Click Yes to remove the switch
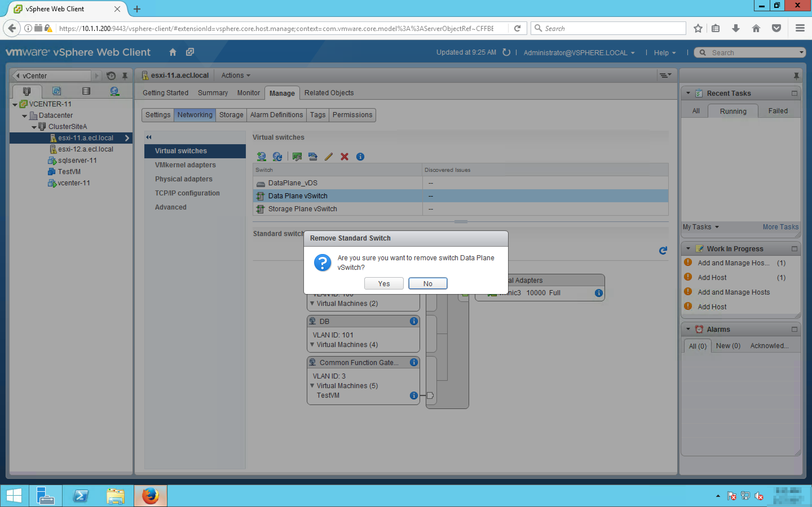This screenshot has width=812, height=507. [383, 283]
